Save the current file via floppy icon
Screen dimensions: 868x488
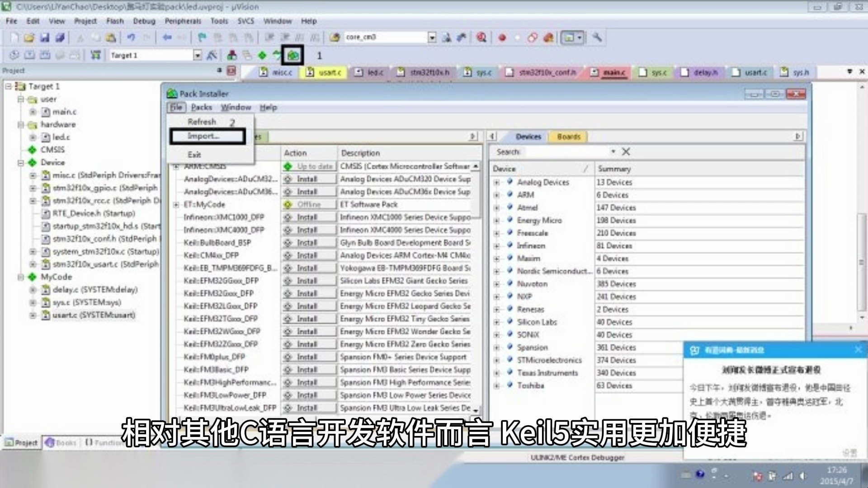click(x=44, y=38)
